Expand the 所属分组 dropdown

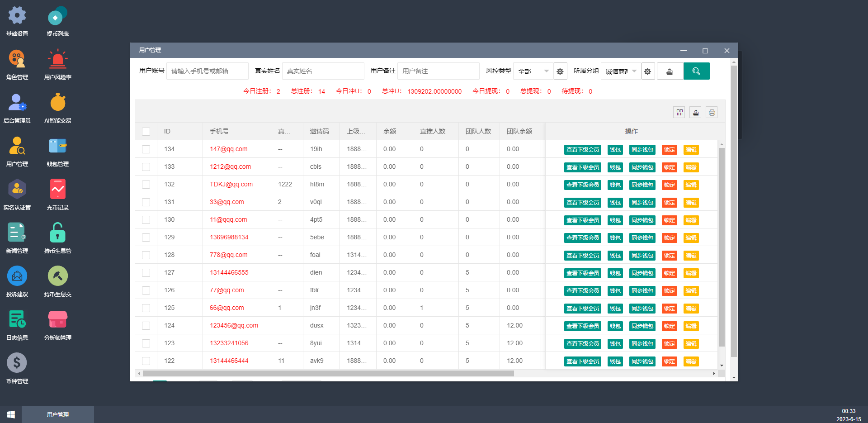(621, 71)
